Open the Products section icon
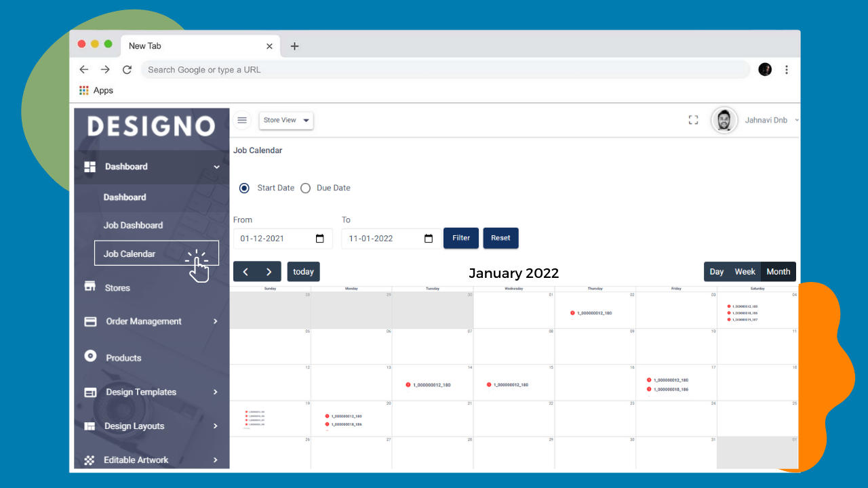868x488 pixels. click(90, 357)
